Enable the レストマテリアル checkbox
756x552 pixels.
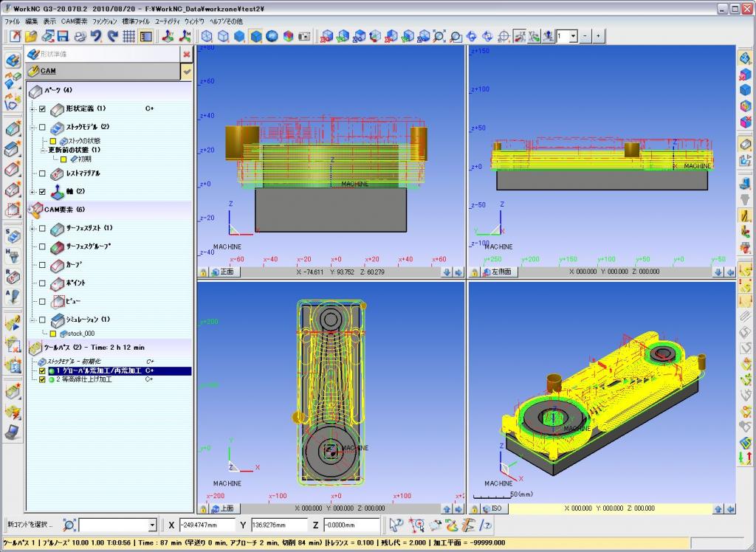click(42, 173)
